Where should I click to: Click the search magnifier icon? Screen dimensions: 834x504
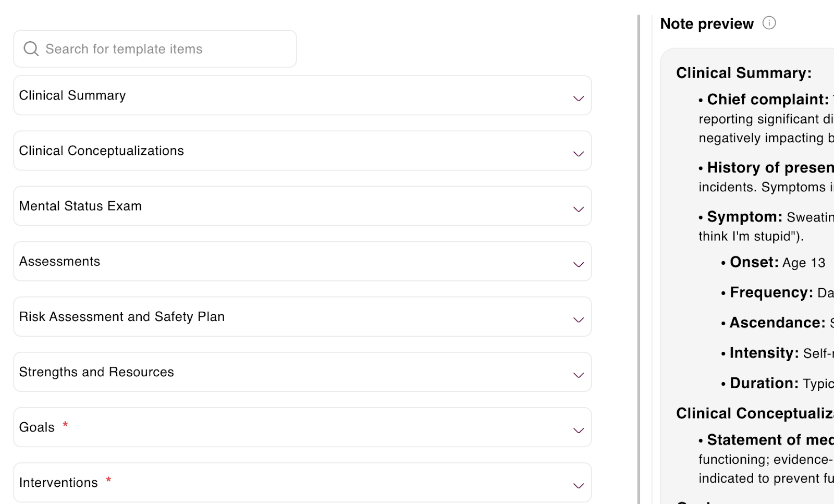pyautogui.click(x=31, y=48)
